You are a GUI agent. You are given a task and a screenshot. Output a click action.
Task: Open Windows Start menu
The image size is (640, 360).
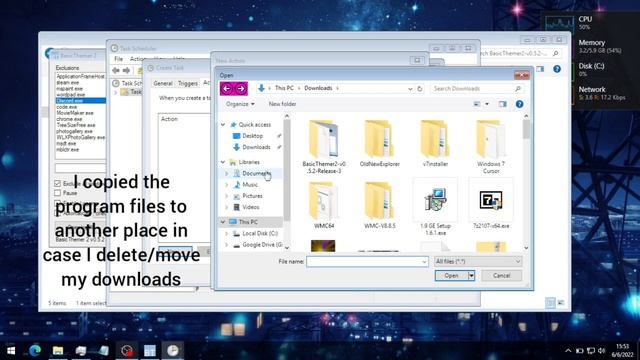pyautogui.click(x=11, y=351)
